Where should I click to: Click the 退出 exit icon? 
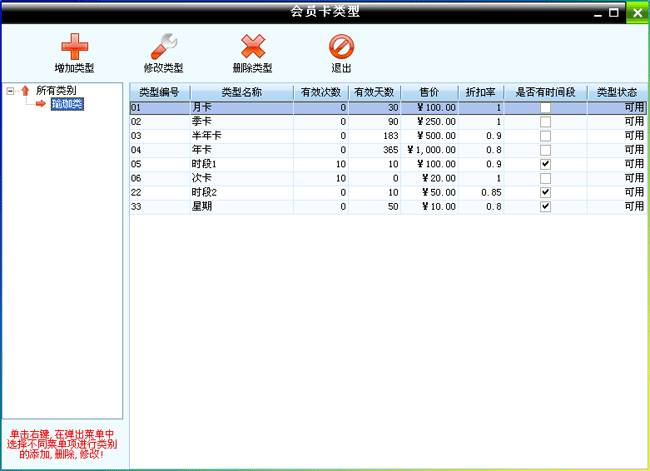[x=341, y=46]
